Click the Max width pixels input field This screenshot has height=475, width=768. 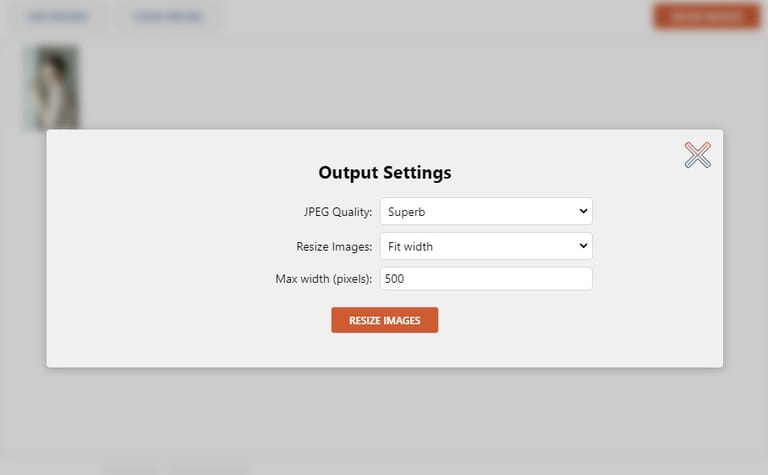coord(485,279)
